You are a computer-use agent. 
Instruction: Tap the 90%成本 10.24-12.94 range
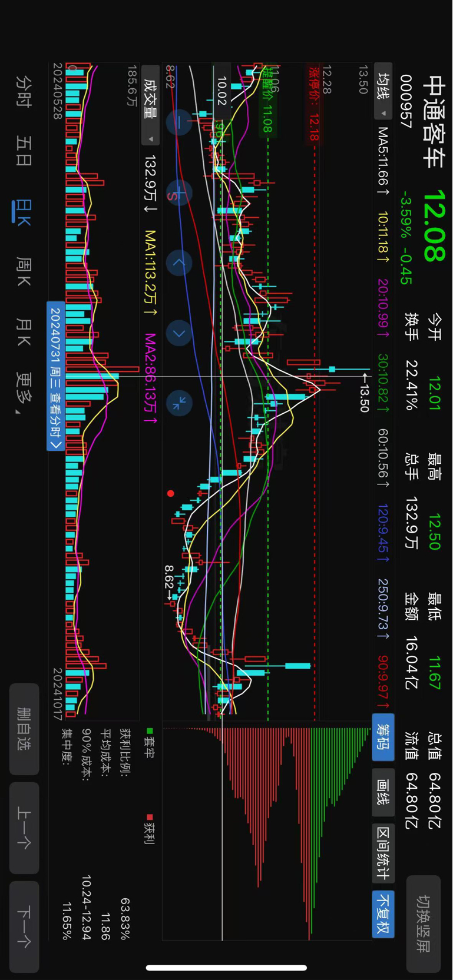(86, 835)
